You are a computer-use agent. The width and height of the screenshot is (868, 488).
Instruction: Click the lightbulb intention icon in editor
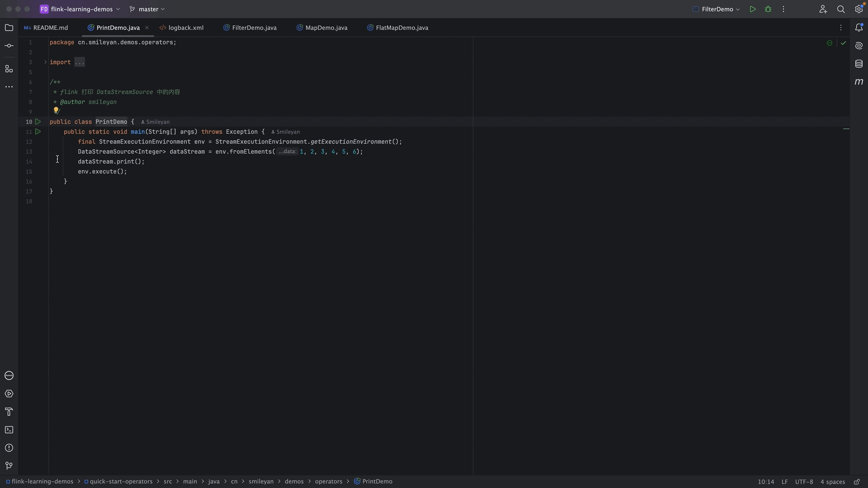[x=56, y=110]
